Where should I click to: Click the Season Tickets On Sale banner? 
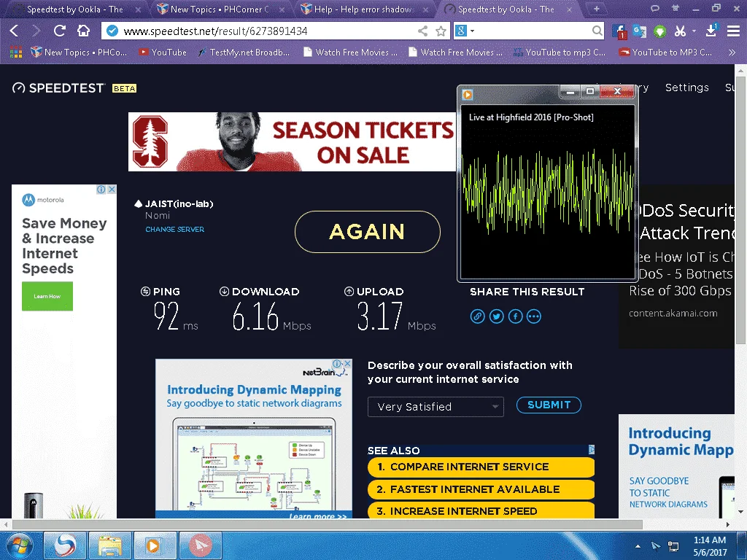[x=292, y=142]
